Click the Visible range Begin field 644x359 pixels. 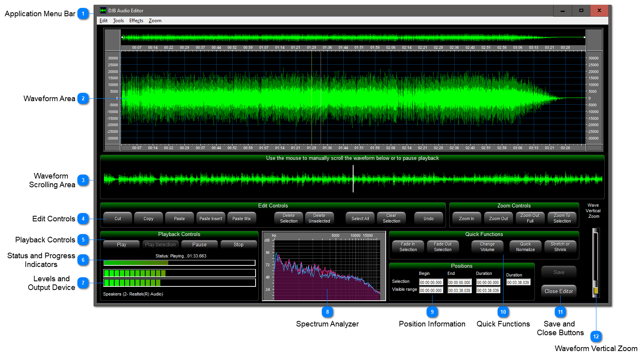[431, 290]
